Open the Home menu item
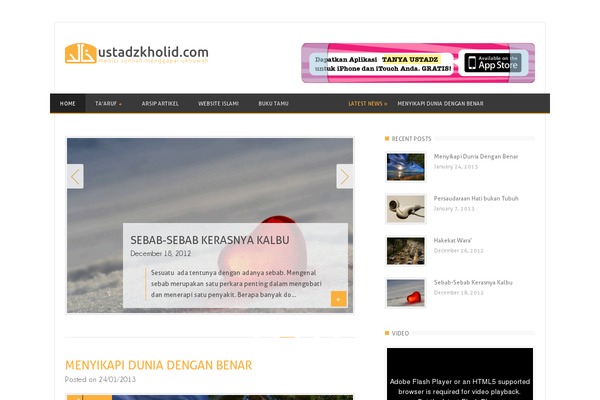The height and width of the screenshot is (400, 600). [x=68, y=103]
